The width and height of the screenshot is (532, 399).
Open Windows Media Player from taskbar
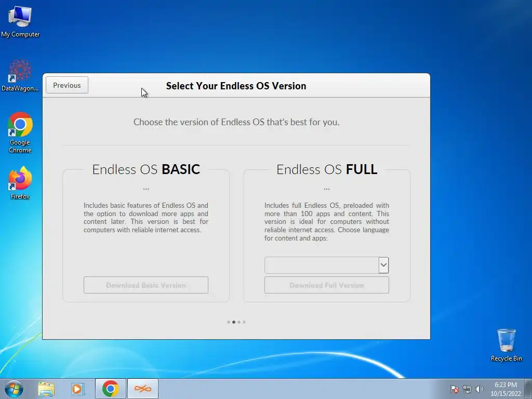coord(78,389)
